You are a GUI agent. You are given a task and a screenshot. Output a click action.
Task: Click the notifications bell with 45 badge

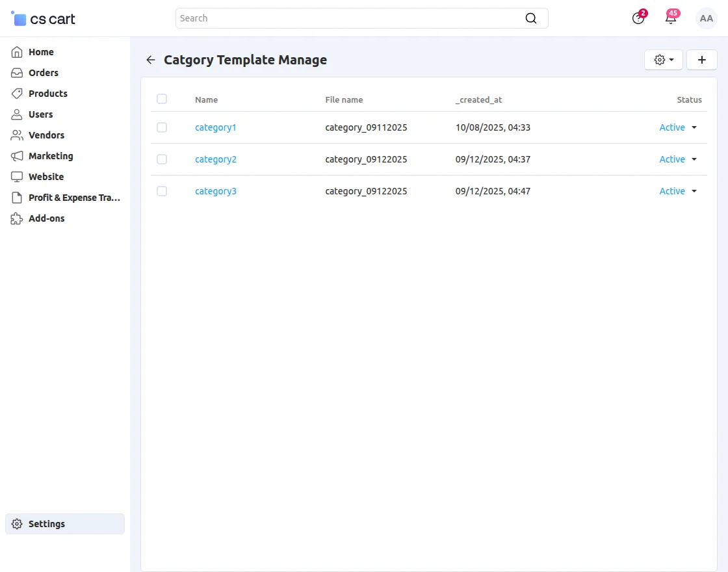click(x=670, y=18)
